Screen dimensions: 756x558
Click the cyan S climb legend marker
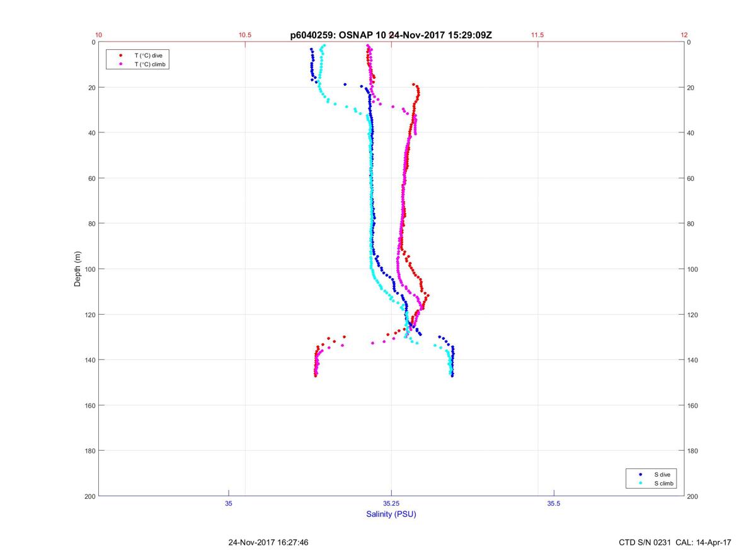640,483
